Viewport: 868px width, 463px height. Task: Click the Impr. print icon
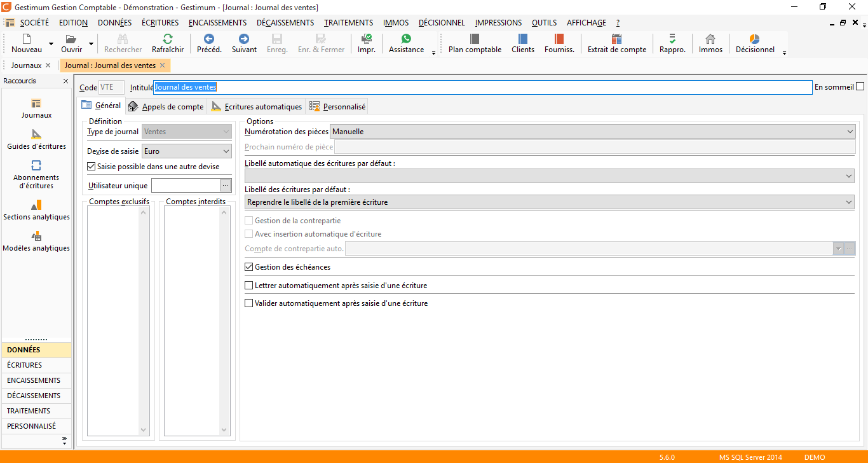[367, 39]
